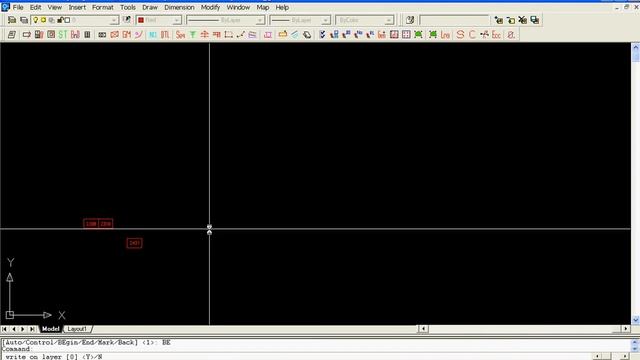Click the first icon right of the empty text field

pyautogui.click(x=498, y=20)
